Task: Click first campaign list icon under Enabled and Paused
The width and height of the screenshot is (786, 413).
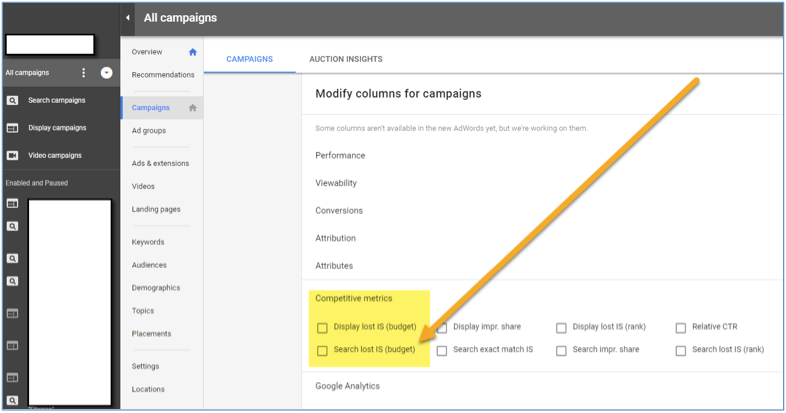Action: pyautogui.click(x=12, y=203)
